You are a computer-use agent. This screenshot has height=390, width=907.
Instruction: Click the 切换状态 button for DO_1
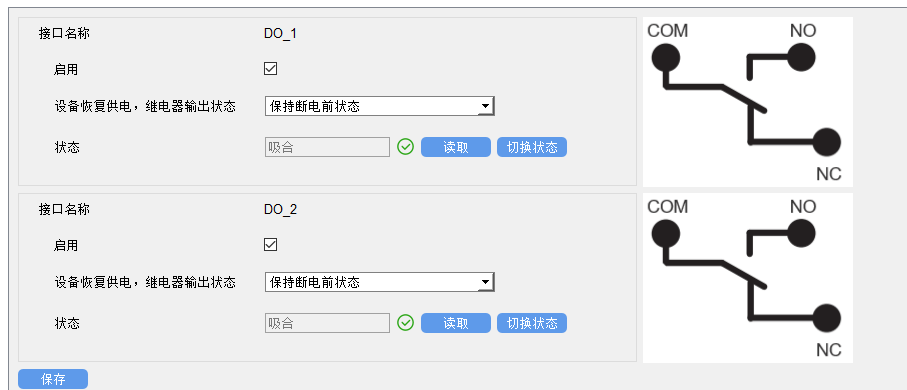[532, 147]
